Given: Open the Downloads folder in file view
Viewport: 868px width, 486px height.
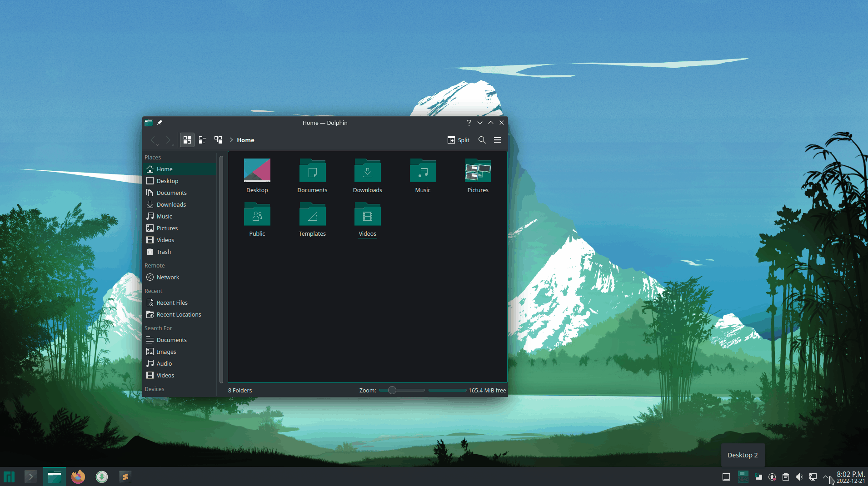Looking at the screenshot, I should pos(368,175).
